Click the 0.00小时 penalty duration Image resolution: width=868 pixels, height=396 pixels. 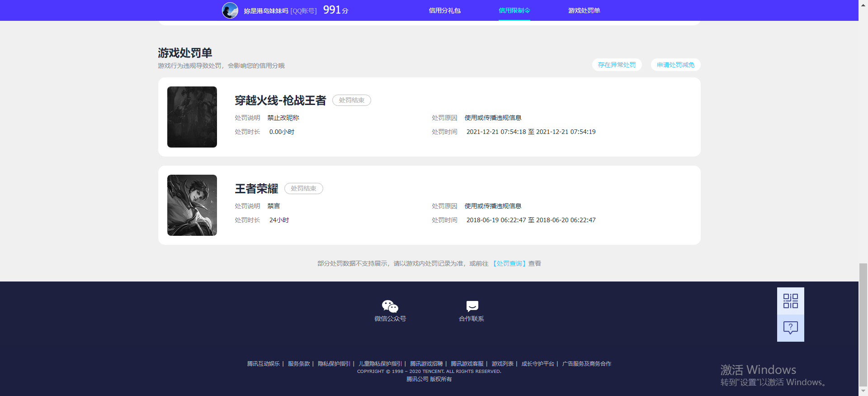pyautogui.click(x=282, y=132)
